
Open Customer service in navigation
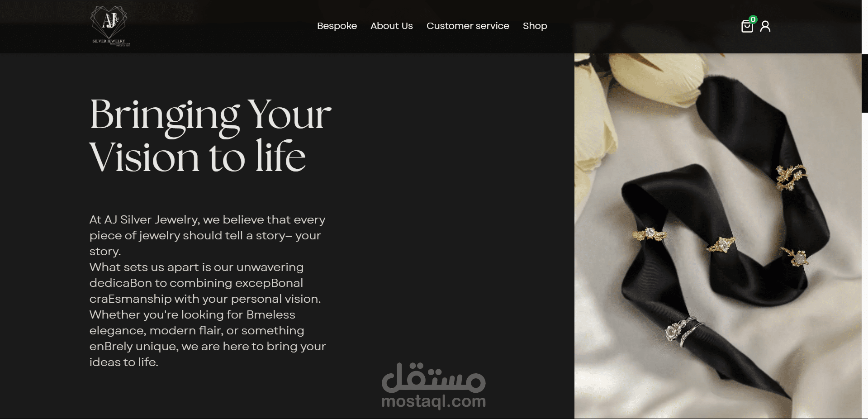click(468, 26)
